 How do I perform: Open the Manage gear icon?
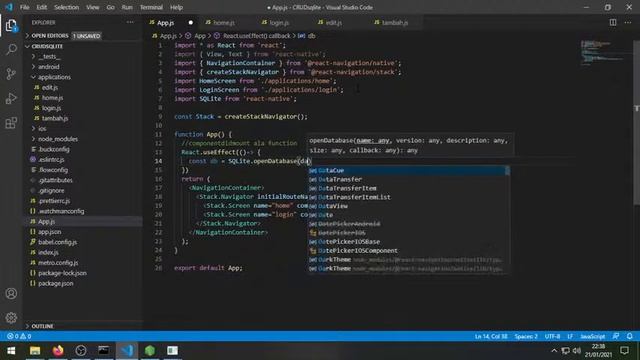click(x=11, y=318)
